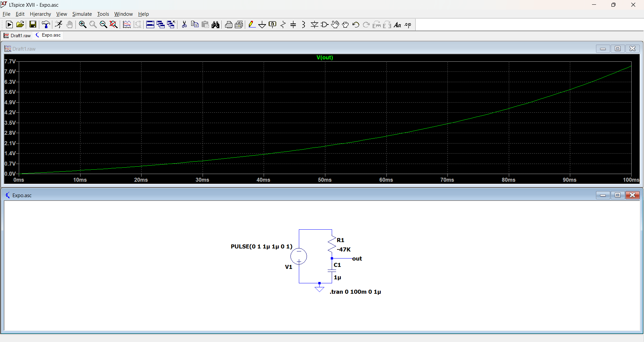Open the Help menu
The width and height of the screenshot is (644, 342).
pyautogui.click(x=143, y=14)
